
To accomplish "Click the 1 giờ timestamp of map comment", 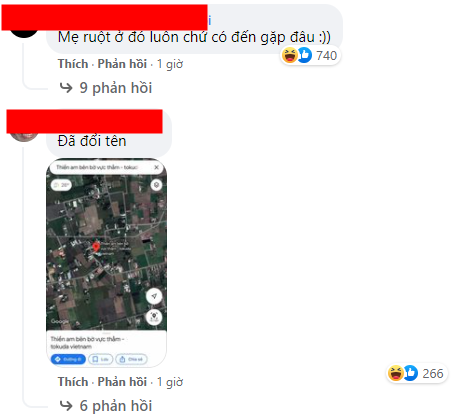I will pyautogui.click(x=170, y=382).
